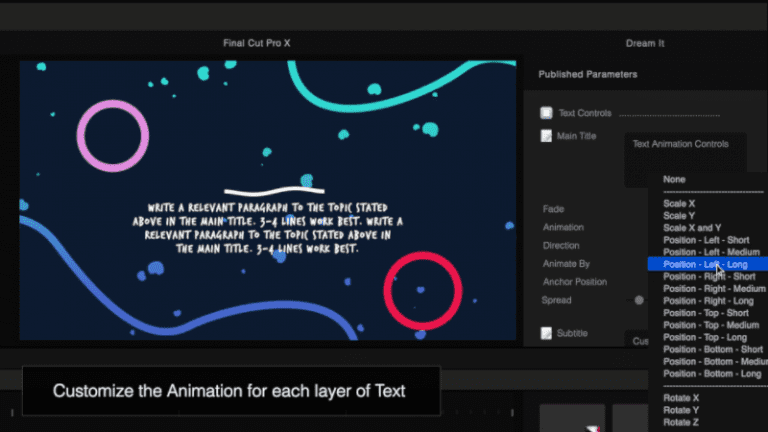Screen dimensions: 768x432
Task: Select Position - Bottom - Short option
Action: point(713,349)
